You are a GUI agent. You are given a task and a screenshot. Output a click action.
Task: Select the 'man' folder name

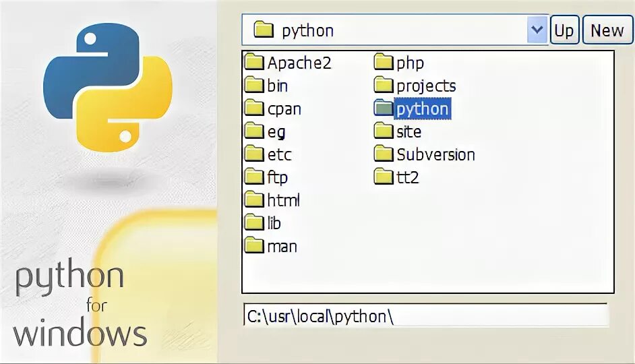point(282,247)
